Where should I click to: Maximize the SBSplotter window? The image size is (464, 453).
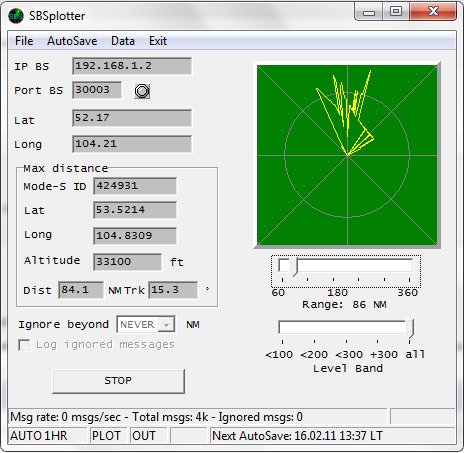click(x=396, y=12)
